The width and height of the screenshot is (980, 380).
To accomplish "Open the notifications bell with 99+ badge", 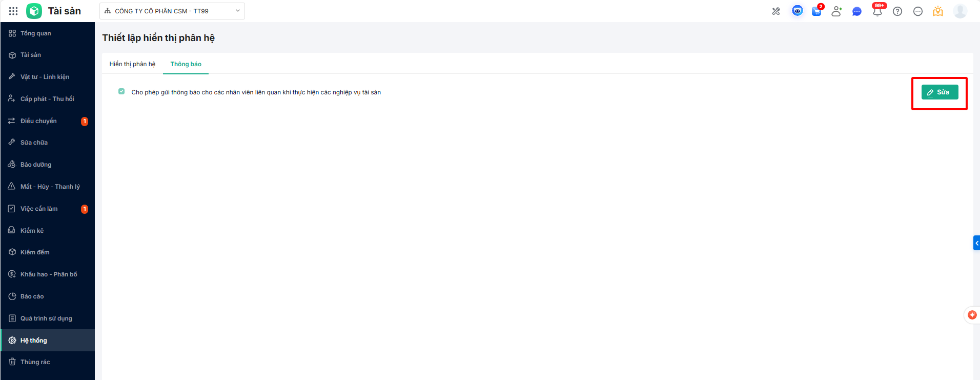I will 877,11.
